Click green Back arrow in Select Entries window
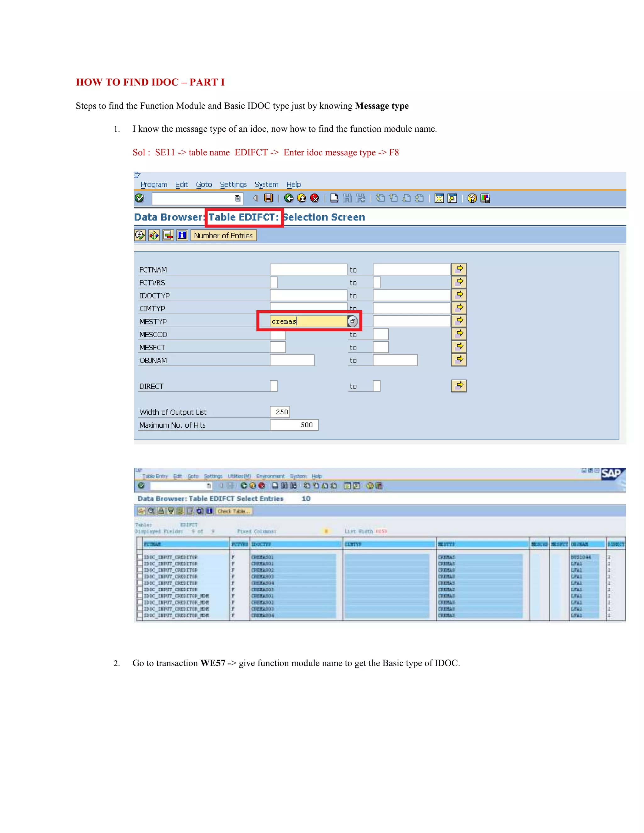This screenshot has width=644, height=833. [x=244, y=486]
